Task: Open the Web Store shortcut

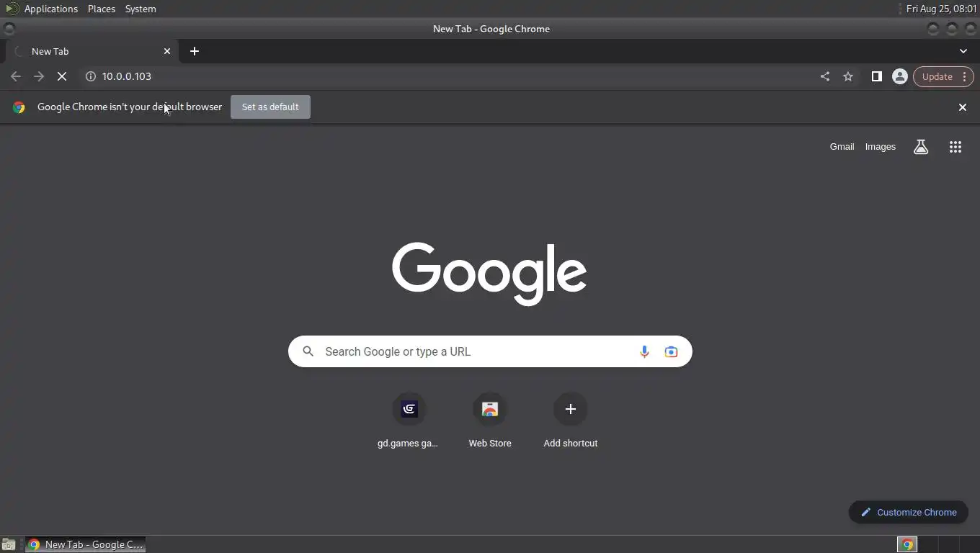Action: pos(490,421)
